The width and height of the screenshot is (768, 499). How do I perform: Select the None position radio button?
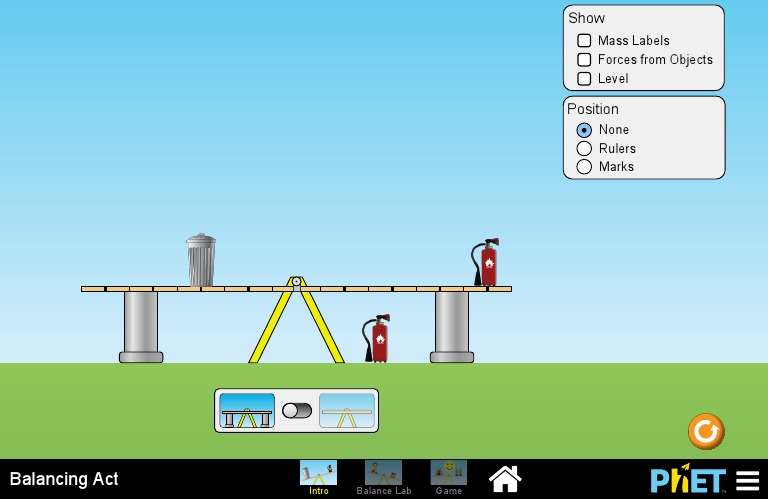pos(584,130)
